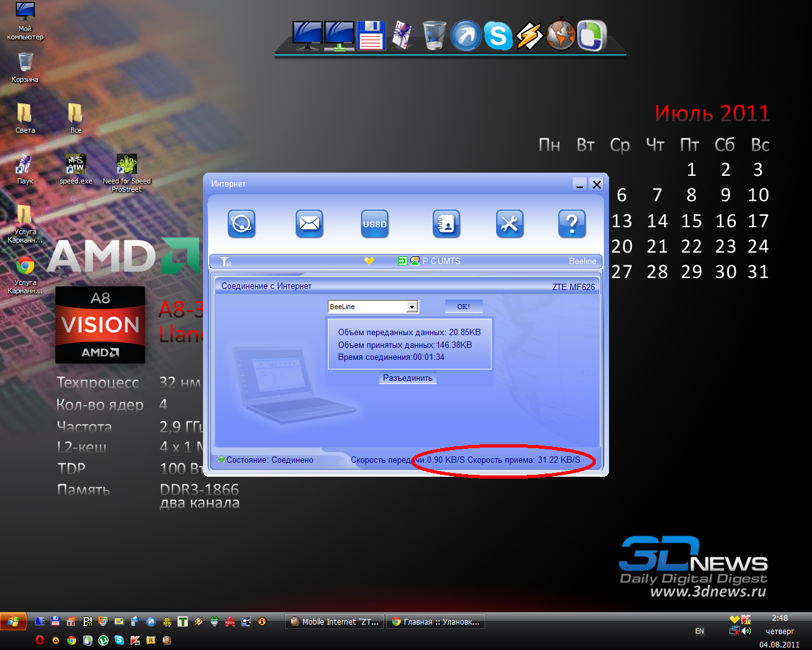Select the Паук desktop shortcut
The image size is (812, 650).
[25, 169]
